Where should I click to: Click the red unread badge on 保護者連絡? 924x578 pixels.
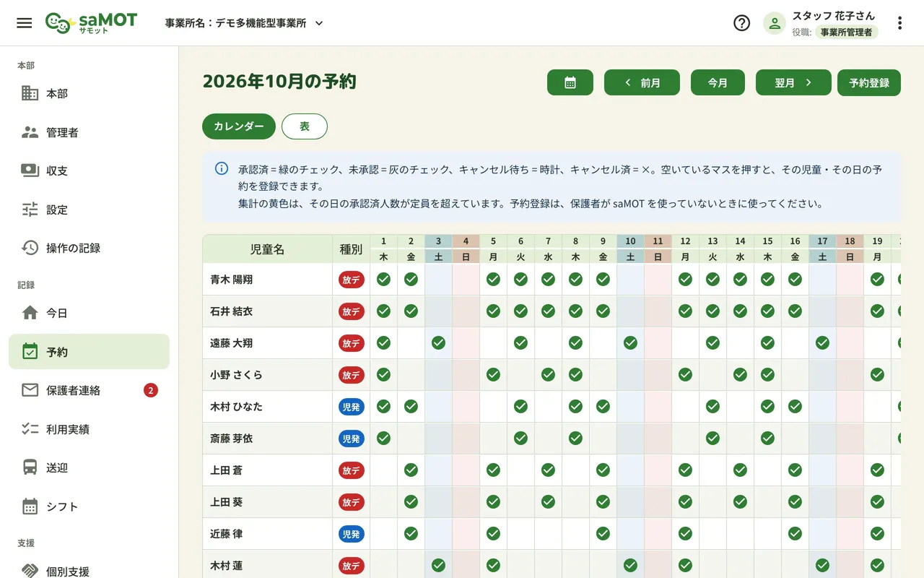coord(150,390)
